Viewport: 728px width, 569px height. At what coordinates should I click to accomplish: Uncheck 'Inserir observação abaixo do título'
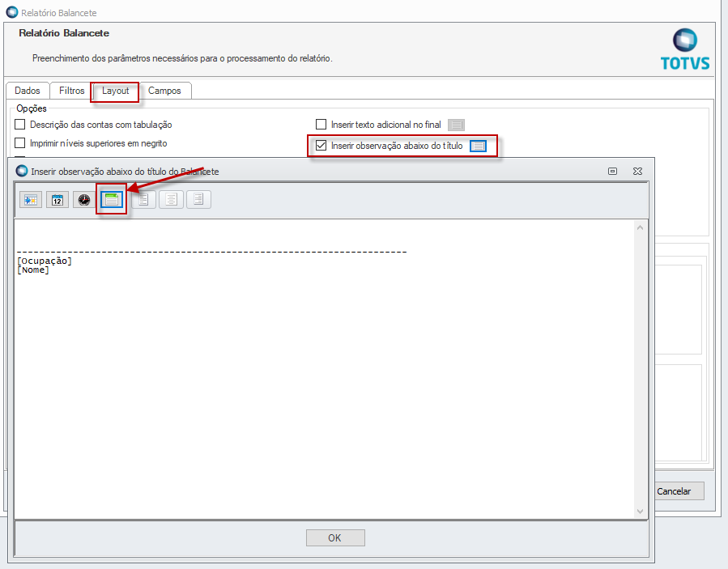321,146
